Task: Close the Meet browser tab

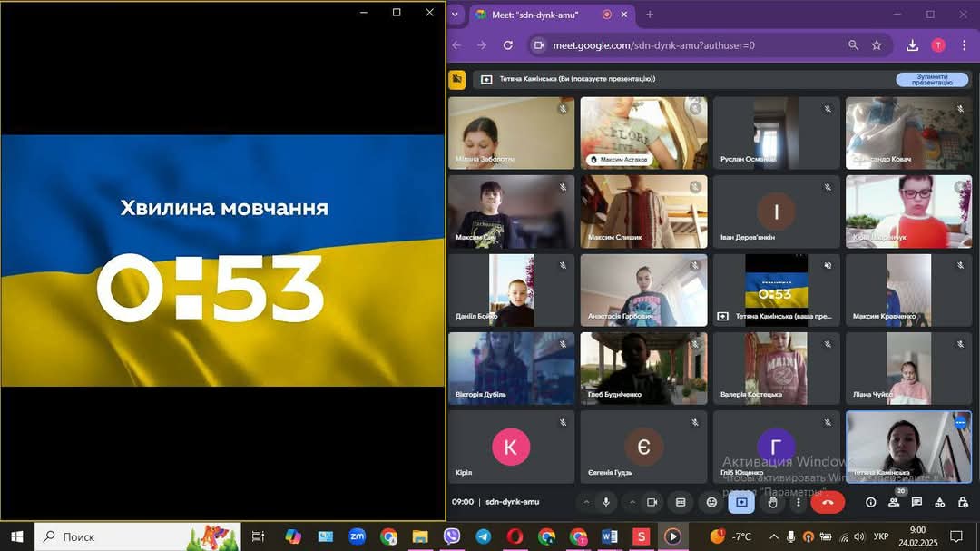Action: click(623, 15)
